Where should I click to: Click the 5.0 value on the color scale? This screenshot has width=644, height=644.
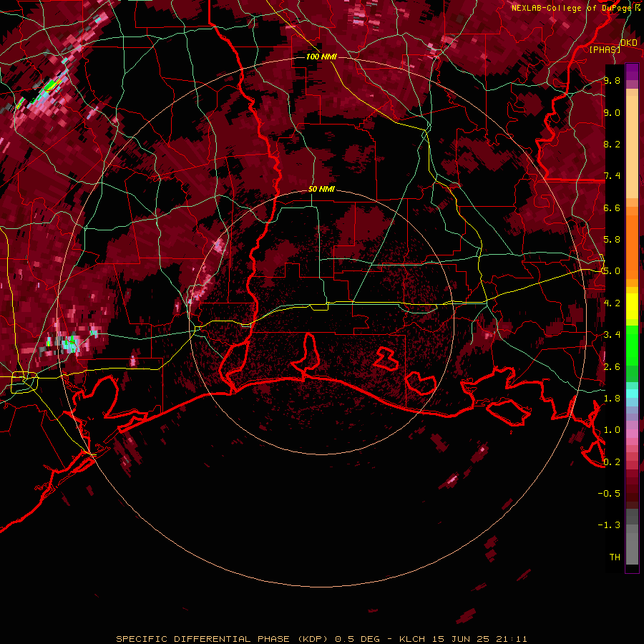[x=612, y=271]
